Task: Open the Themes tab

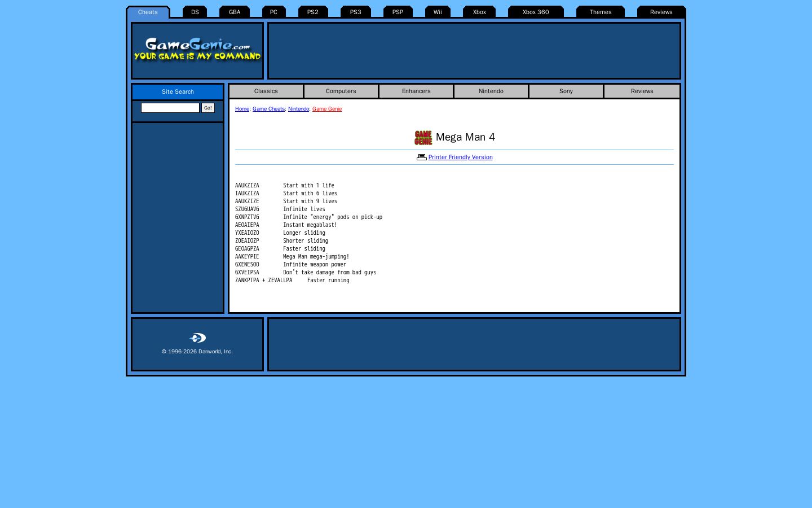Action: click(601, 12)
